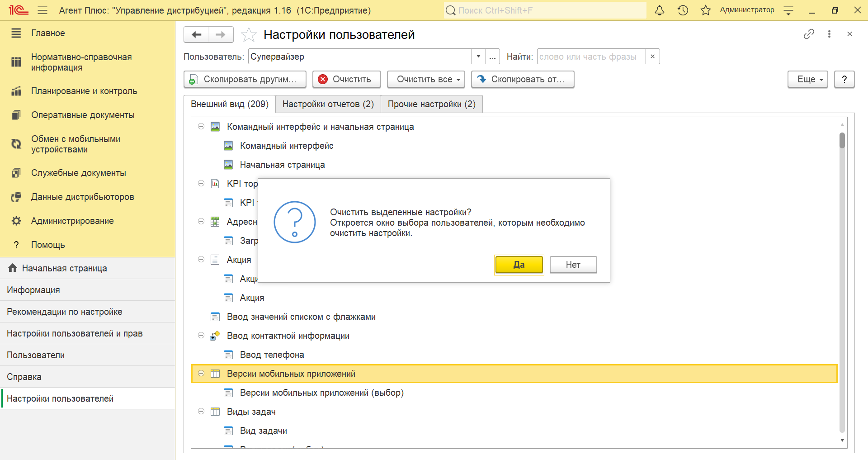Viewport: 868px width, 460px height.
Task: Clear the search field with x button
Action: pyautogui.click(x=652, y=57)
